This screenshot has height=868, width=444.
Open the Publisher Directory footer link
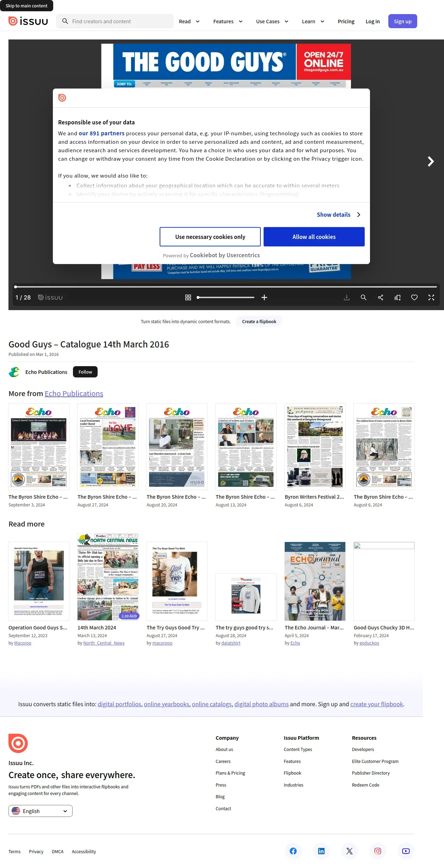pos(371,773)
